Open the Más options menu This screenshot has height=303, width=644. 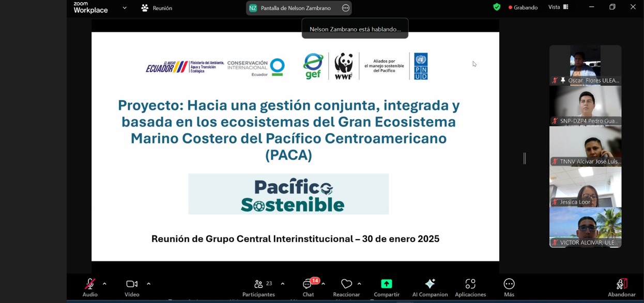tap(509, 287)
